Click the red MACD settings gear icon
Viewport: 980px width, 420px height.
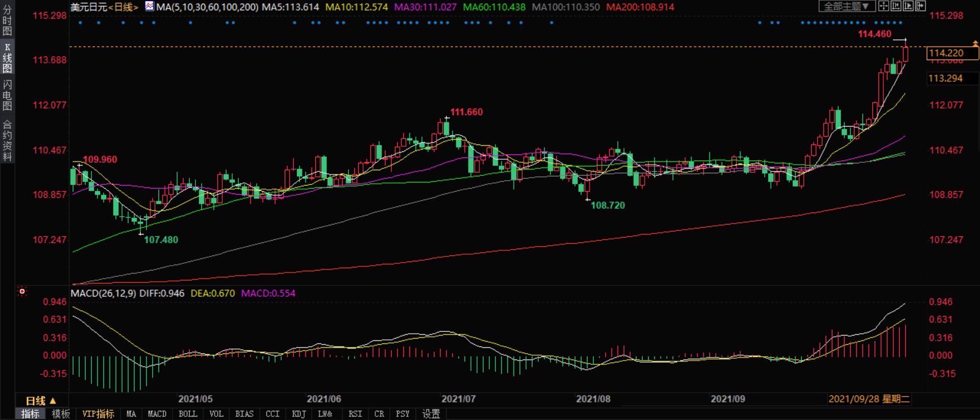22,291
